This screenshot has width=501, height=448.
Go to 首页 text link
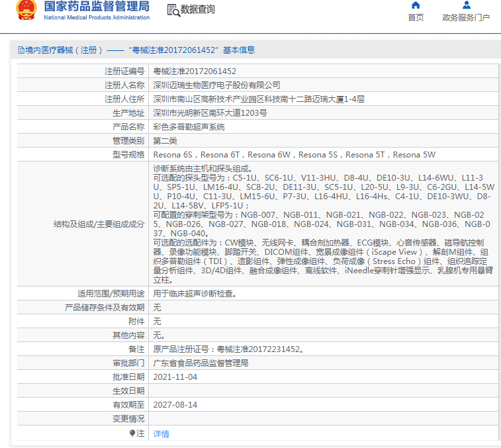point(416,18)
